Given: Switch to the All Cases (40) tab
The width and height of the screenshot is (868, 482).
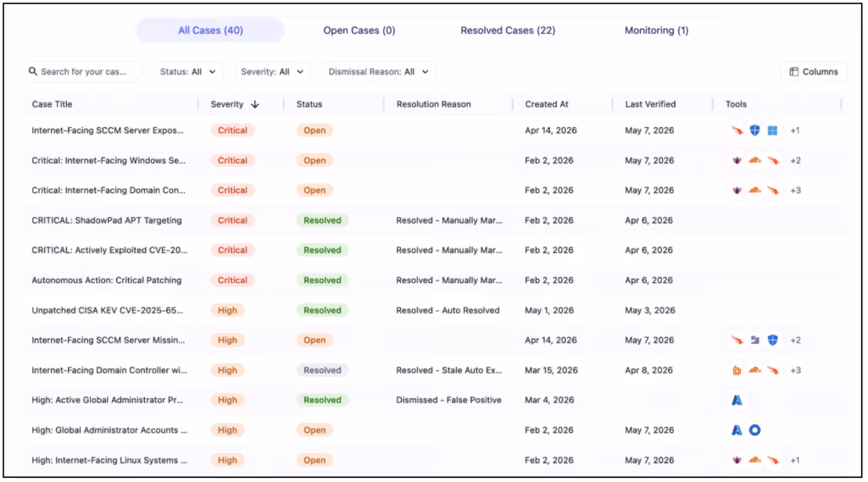Looking at the screenshot, I should click(x=210, y=30).
